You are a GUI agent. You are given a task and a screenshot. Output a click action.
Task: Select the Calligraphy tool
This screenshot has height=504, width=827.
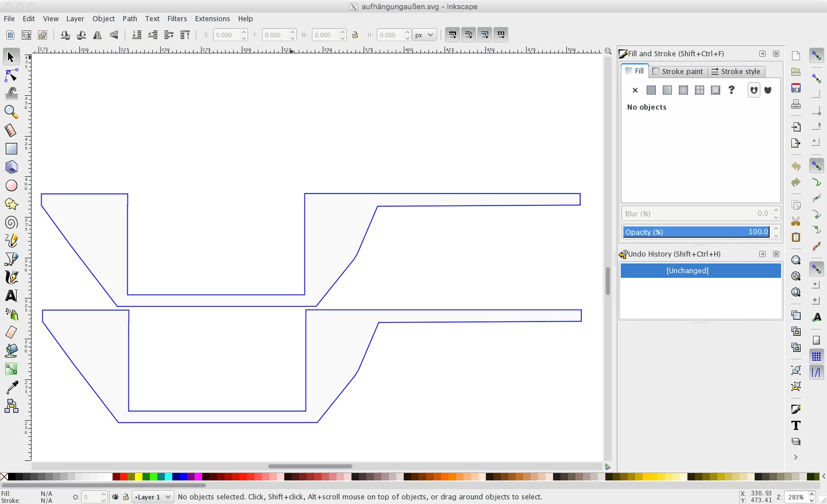[x=11, y=277]
